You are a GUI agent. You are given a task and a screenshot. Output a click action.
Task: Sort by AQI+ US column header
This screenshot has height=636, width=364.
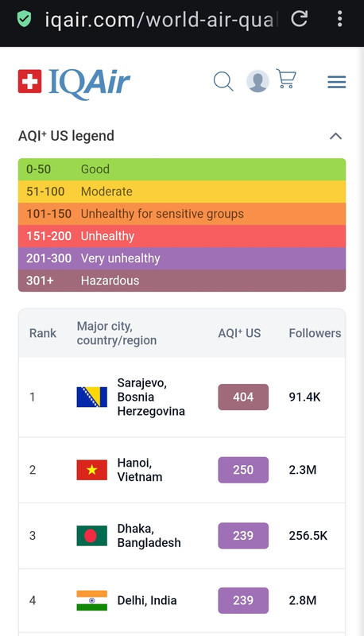239,333
